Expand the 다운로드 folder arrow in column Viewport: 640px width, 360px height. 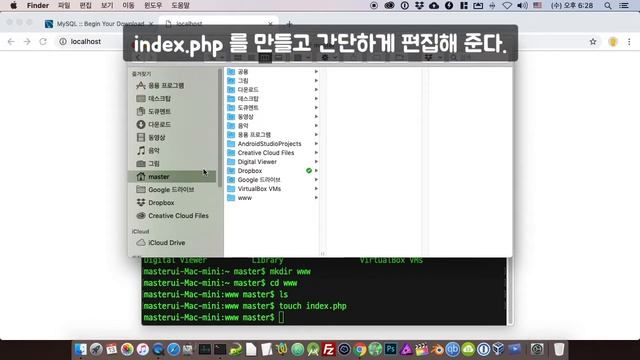point(316,90)
